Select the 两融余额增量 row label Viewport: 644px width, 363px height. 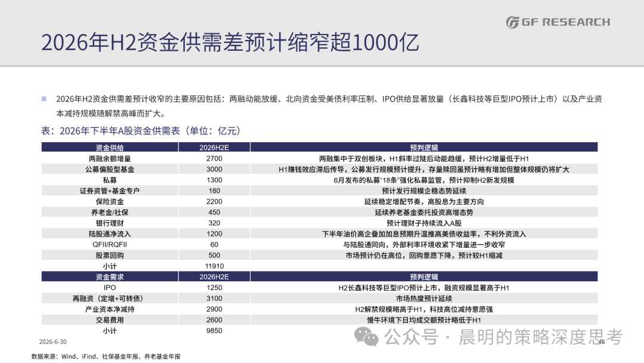(x=110, y=159)
